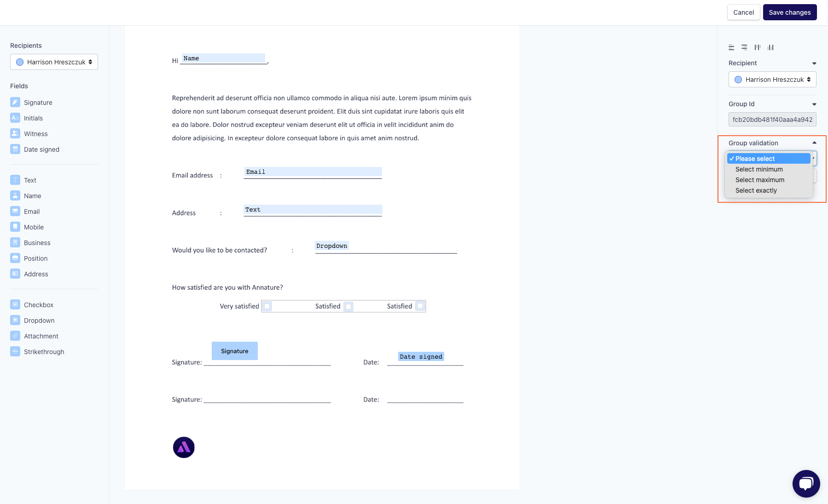The height and width of the screenshot is (504, 828).
Task: Toggle the rightmost Satisfied checkbox
Action: point(420,306)
